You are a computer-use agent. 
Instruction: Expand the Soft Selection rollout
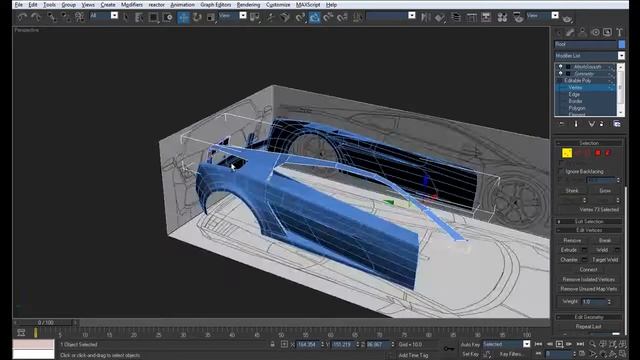pyautogui.click(x=589, y=221)
